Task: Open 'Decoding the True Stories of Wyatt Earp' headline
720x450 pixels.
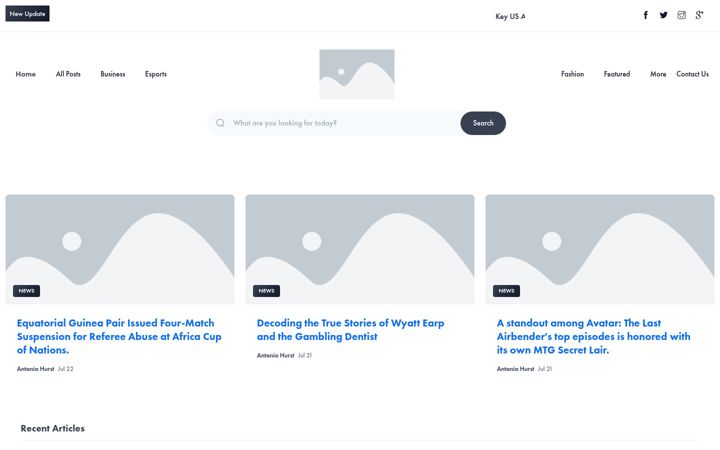Action: pyautogui.click(x=350, y=330)
